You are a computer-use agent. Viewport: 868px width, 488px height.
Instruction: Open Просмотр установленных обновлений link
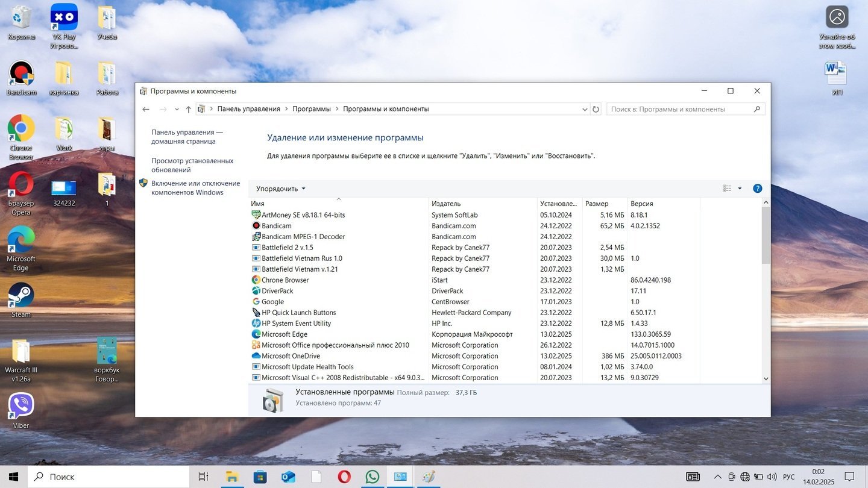[192, 165]
